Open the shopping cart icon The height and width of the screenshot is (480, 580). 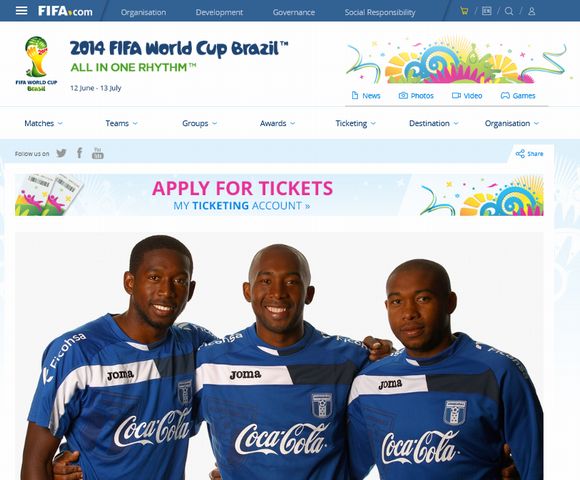click(x=464, y=11)
